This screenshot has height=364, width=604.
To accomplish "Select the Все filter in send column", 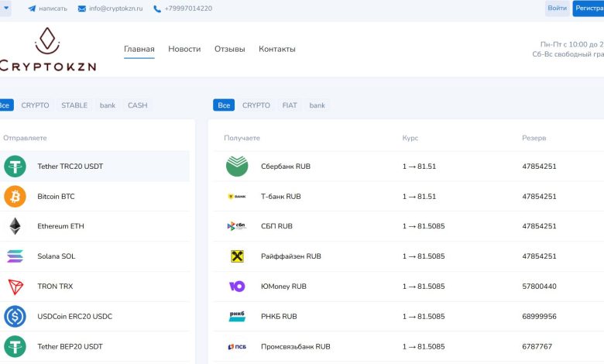I will click(5, 105).
